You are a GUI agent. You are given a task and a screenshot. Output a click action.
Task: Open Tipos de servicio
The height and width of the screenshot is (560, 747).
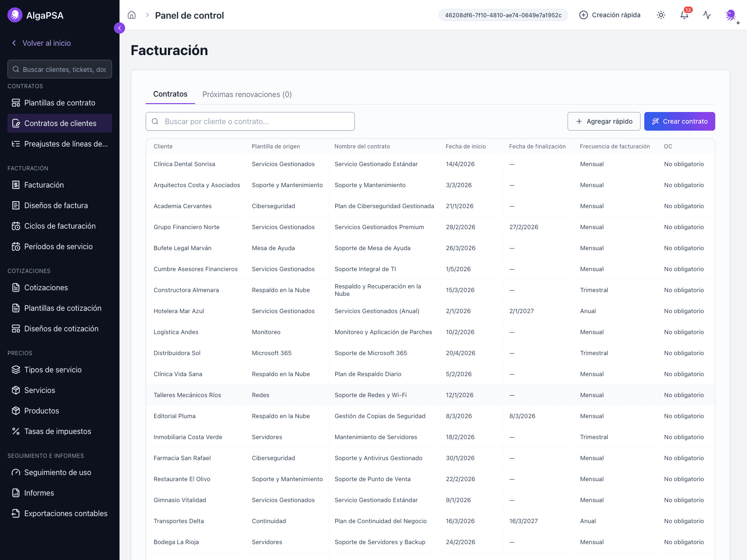pyautogui.click(x=60, y=370)
